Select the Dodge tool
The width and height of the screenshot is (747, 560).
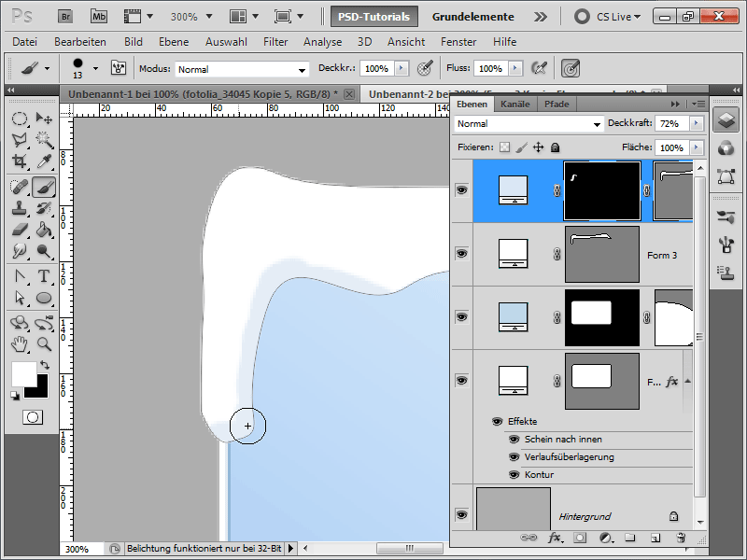[44, 250]
